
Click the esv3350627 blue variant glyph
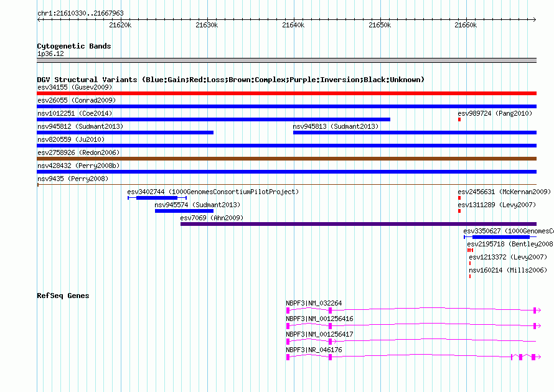click(x=500, y=237)
